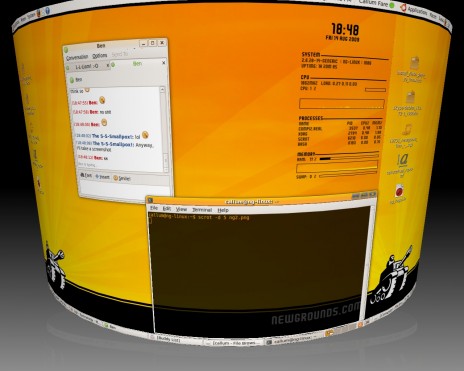Open the Edit menu in the terminal
464x371 pixels.
pyautogui.click(x=167, y=209)
